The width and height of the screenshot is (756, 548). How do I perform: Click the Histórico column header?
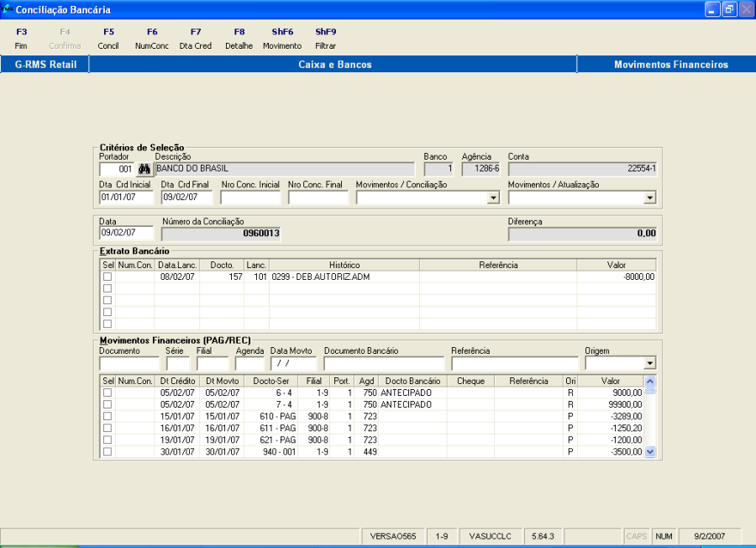(344, 265)
